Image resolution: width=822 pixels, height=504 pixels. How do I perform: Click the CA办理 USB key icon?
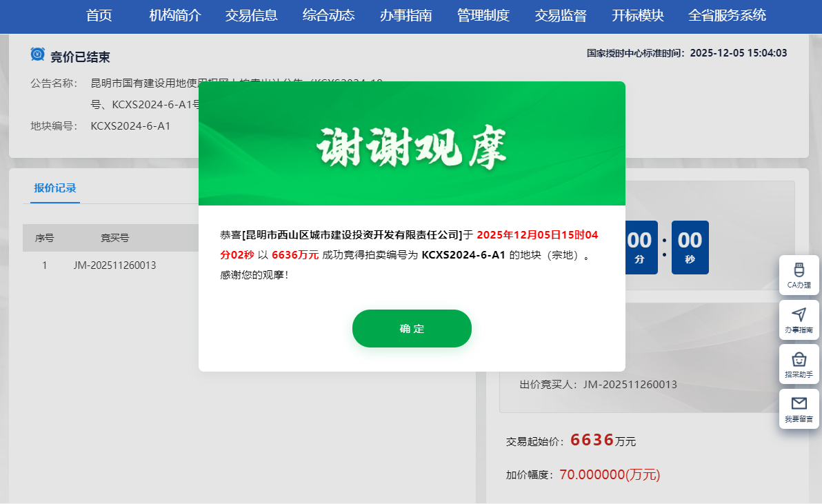pyautogui.click(x=799, y=270)
